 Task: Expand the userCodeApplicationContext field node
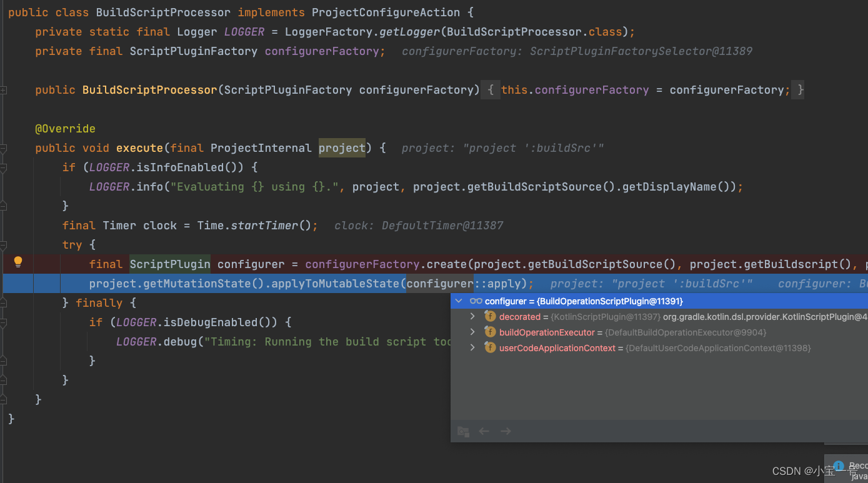(x=473, y=348)
